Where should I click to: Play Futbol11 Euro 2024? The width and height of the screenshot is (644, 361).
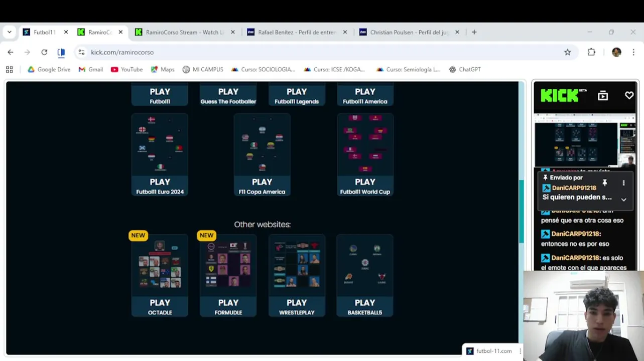coord(160,186)
